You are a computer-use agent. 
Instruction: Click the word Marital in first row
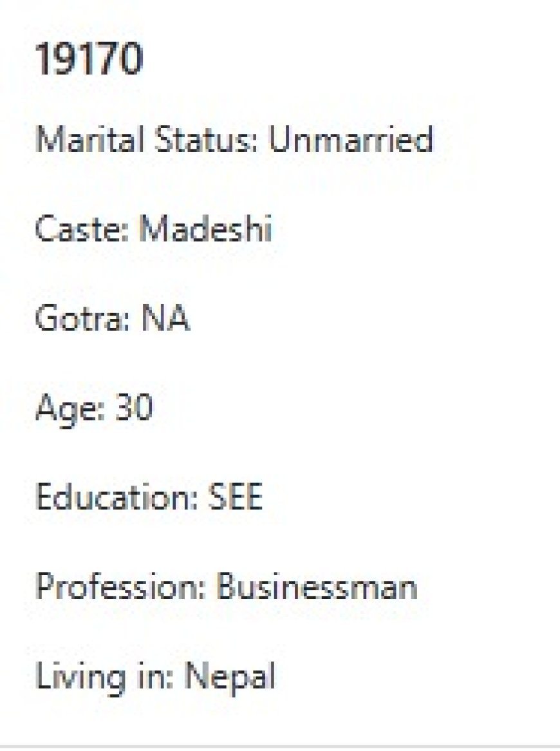coord(77,139)
